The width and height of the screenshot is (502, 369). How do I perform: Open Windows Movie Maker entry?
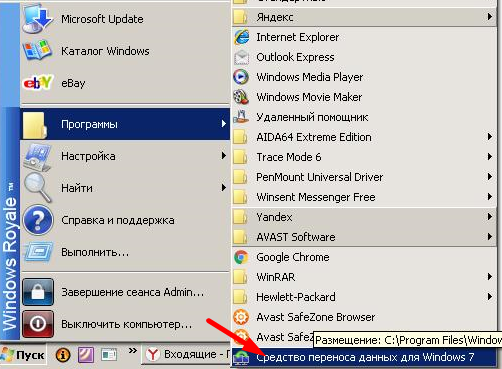[364, 97]
